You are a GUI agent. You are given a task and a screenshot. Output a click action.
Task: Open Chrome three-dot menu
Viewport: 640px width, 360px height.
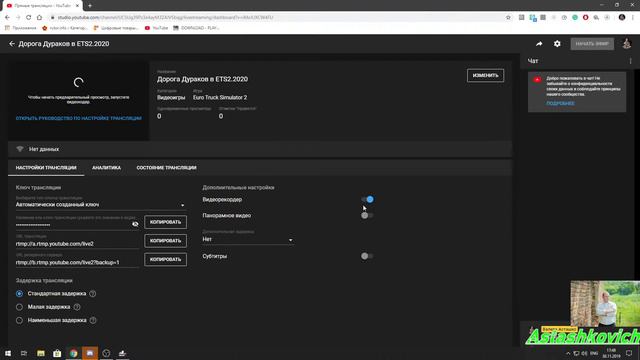(633, 18)
